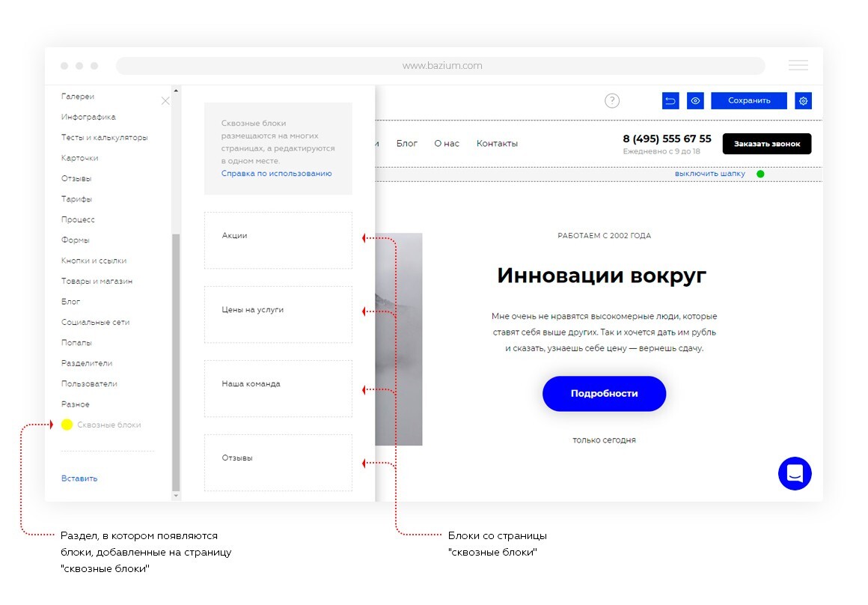Click the address bar www.bazium.com

[441, 65]
